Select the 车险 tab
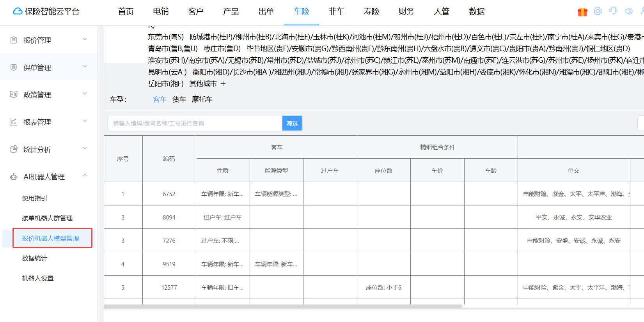 [x=301, y=12]
